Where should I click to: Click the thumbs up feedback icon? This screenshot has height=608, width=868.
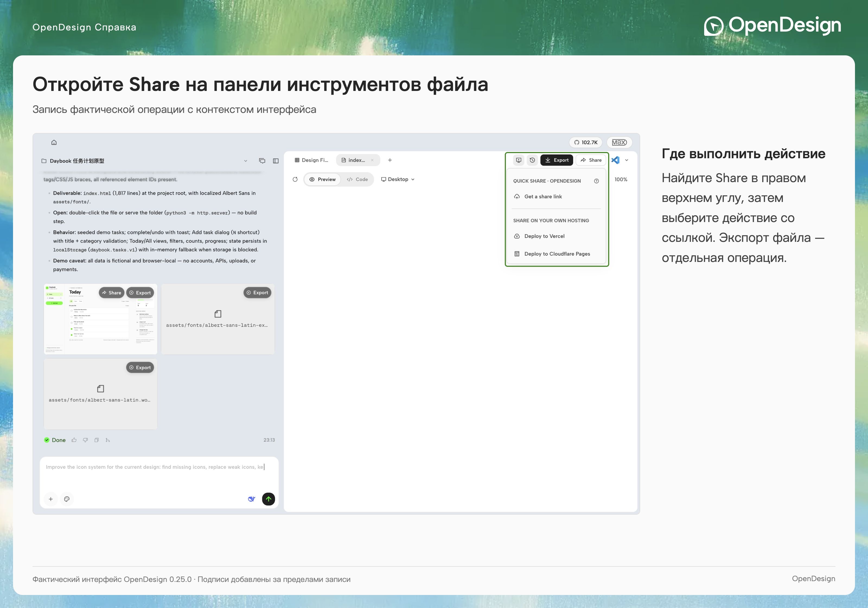[74, 440]
